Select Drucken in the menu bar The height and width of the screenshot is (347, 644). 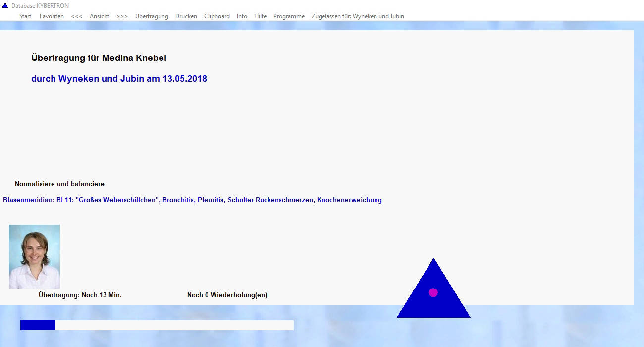(x=186, y=16)
